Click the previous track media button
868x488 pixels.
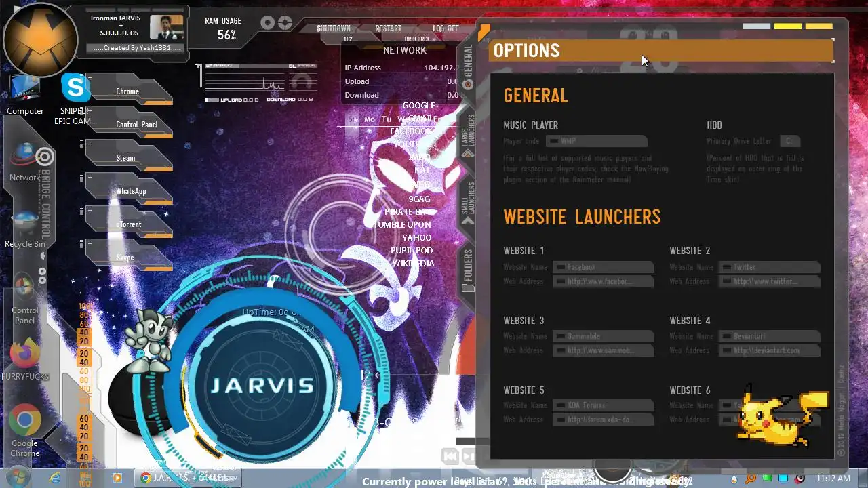pyautogui.click(x=450, y=456)
